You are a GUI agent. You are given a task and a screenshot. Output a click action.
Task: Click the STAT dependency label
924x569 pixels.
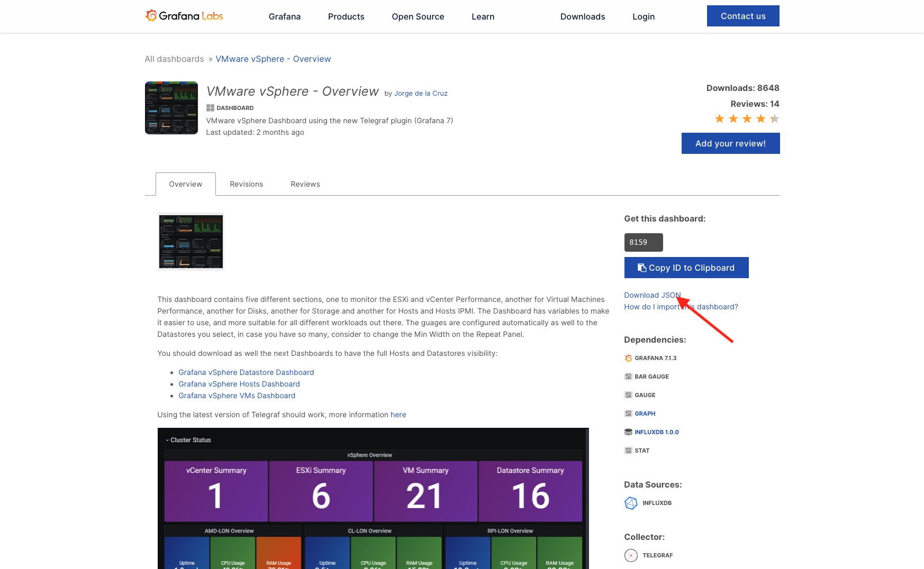pyautogui.click(x=642, y=451)
